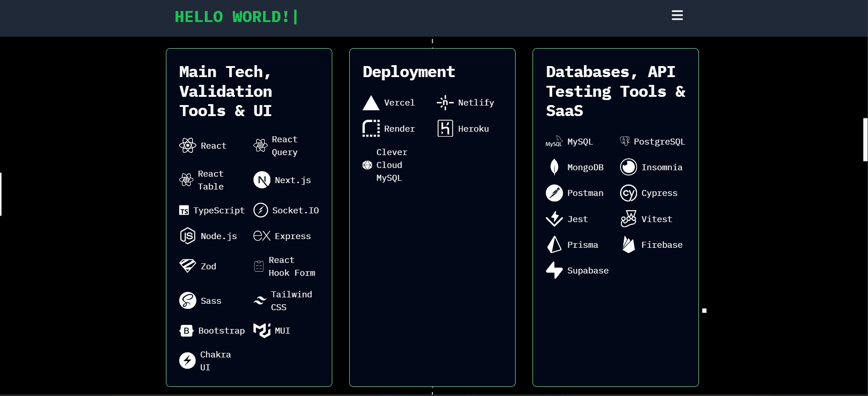This screenshot has height=396, width=868.
Task: Select the "React Query" label
Action: click(285, 145)
